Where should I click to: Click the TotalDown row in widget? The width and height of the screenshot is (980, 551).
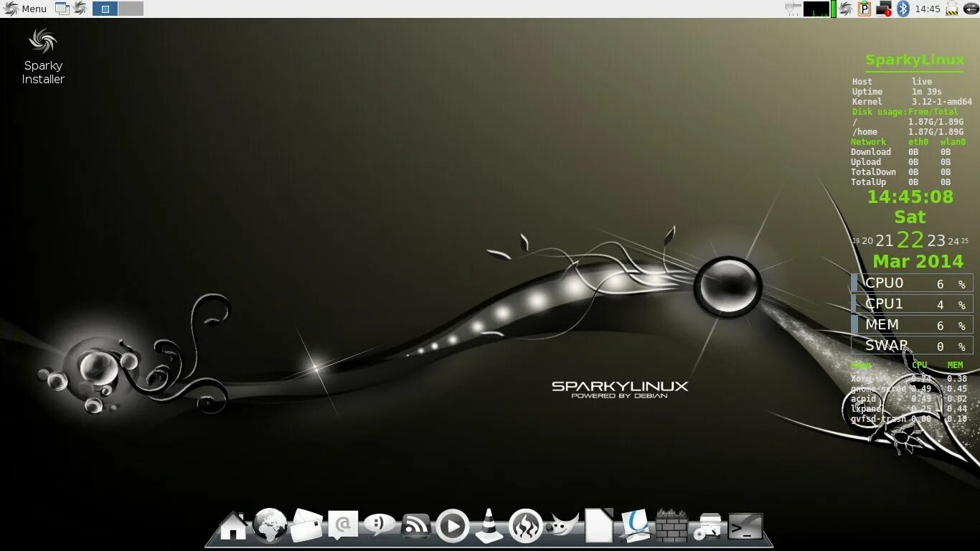[x=901, y=172]
